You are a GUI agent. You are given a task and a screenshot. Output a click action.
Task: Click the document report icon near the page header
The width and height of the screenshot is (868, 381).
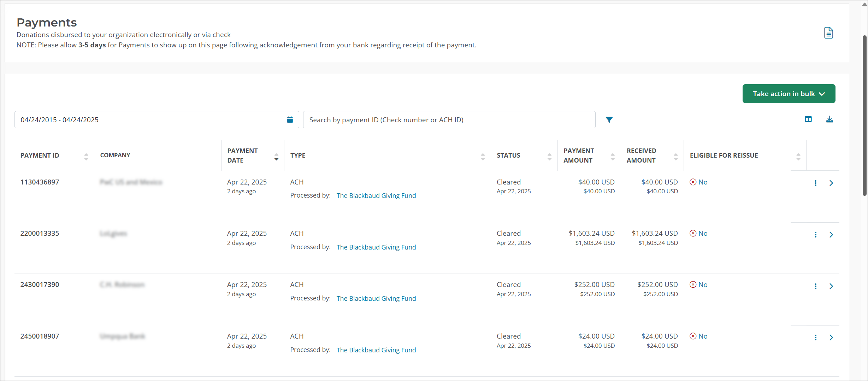point(828,33)
